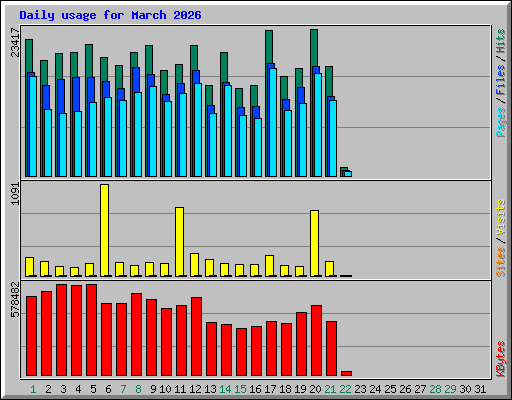Click day 5 on the date axis
The width and height of the screenshot is (512, 400).
pyautogui.click(x=93, y=389)
